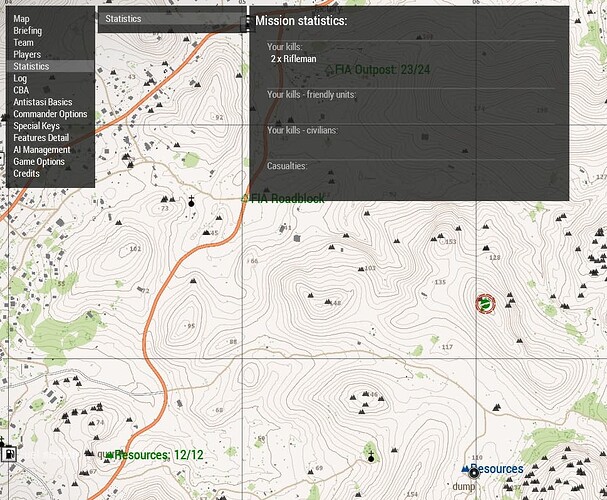
Task: Click the '2 x Rifleman' kills entry
Action: pos(293,59)
